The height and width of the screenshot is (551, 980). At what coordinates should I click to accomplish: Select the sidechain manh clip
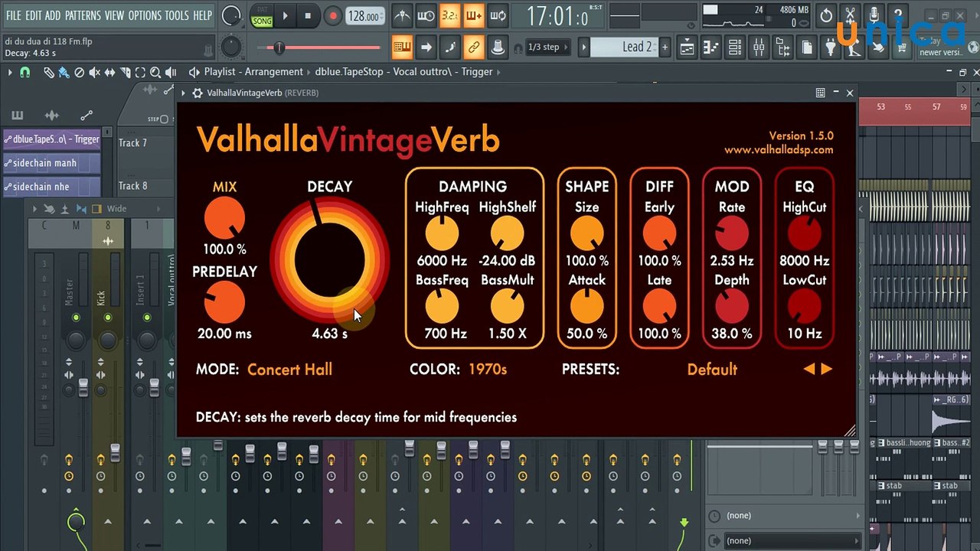click(51, 163)
